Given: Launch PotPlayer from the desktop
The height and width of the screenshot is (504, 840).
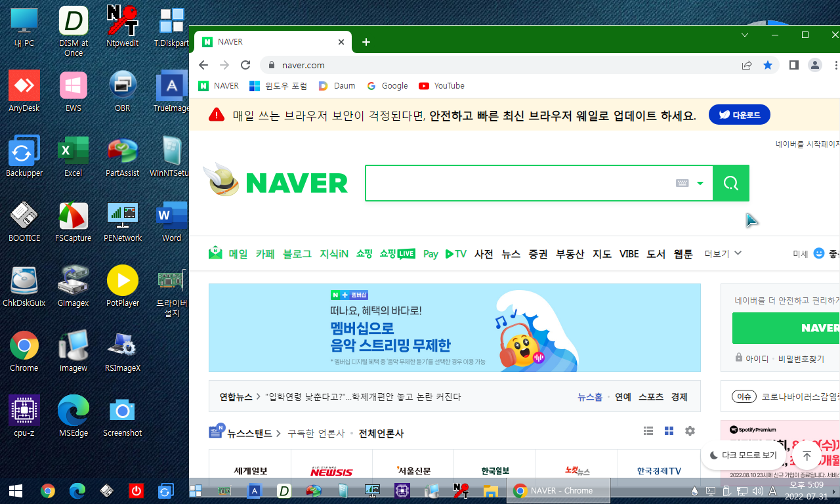Looking at the screenshot, I should coord(123,286).
